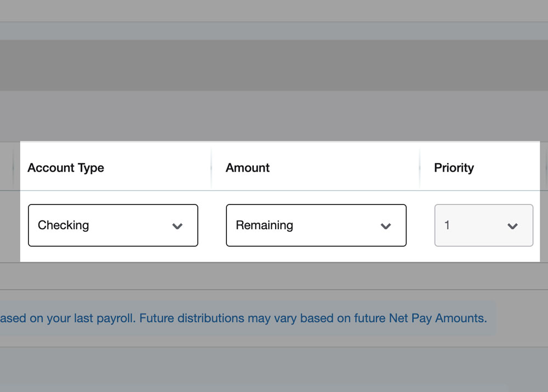Screen dimensions: 548x392
Task: Click the Amount column header
Action: point(247,168)
